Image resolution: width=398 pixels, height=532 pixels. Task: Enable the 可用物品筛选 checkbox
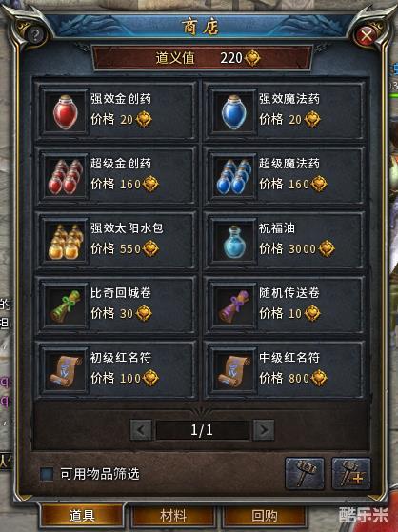pyautogui.click(x=47, y=474)
